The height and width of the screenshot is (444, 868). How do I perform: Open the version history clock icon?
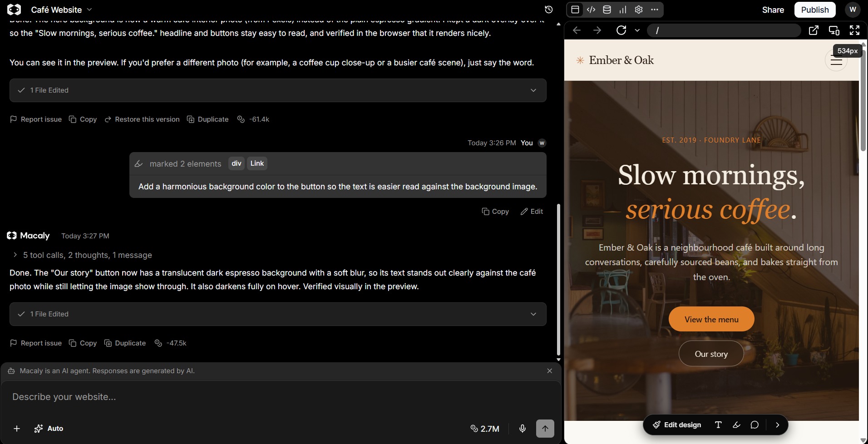(548, 10)
